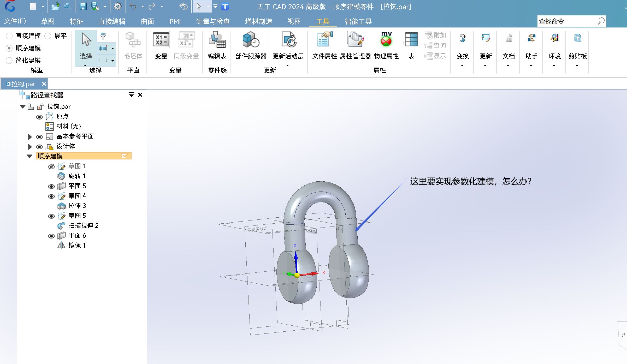Click the Redo arrow icon

tap(152, 6)
